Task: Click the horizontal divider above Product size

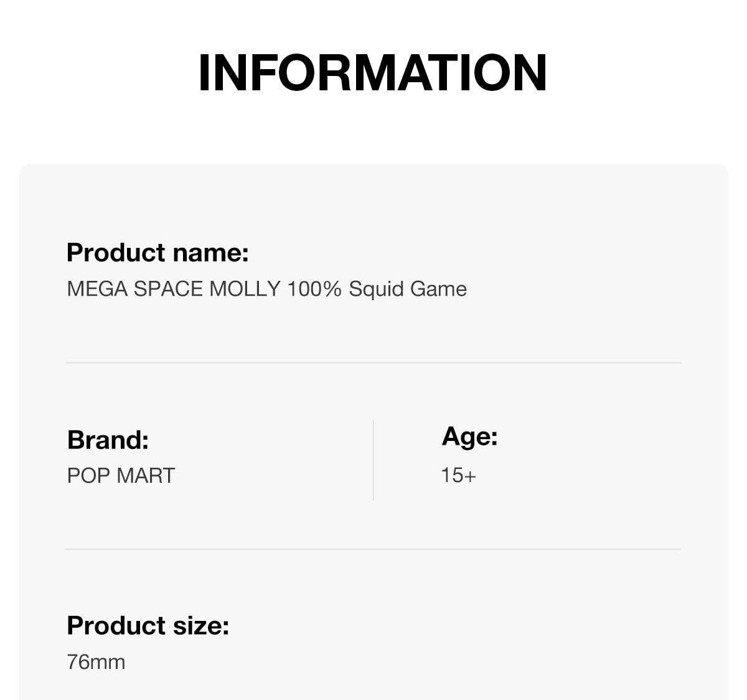Action: (373, 549)
